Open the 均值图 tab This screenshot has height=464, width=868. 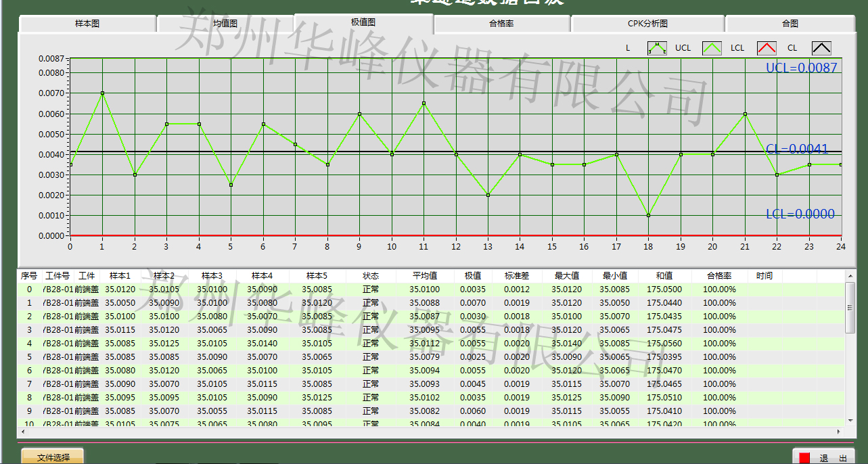[x=225, y=24]
